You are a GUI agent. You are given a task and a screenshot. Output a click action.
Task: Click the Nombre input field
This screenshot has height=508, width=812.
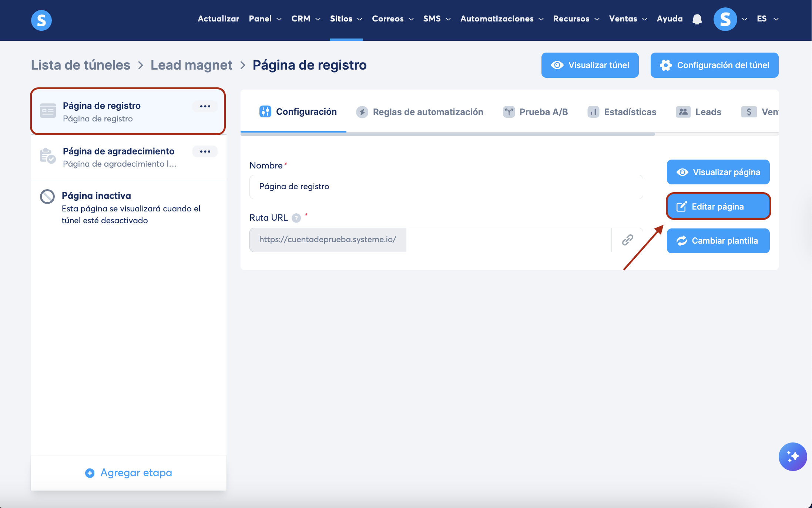[446, 187]
